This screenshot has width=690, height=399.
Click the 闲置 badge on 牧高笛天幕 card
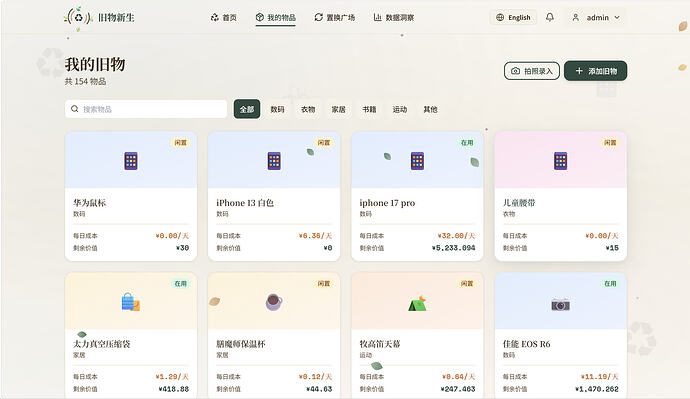point(467,284)
